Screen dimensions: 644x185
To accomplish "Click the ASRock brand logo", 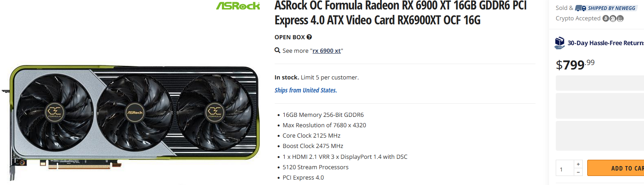I will [238, 5].
